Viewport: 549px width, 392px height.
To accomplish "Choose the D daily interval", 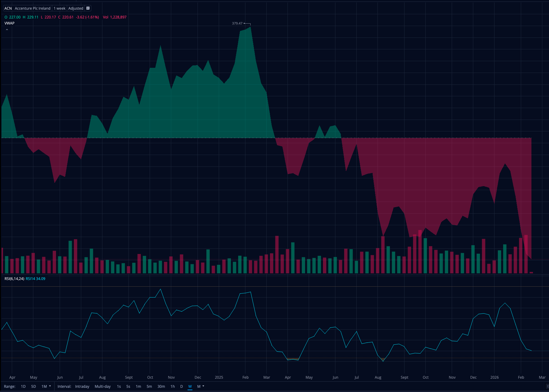I will point(181,386).
